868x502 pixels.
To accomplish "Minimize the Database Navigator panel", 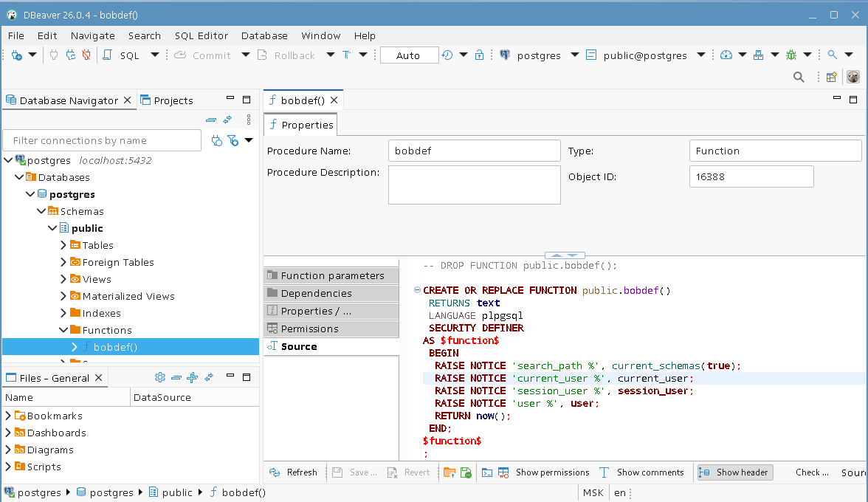I will 230,98.
